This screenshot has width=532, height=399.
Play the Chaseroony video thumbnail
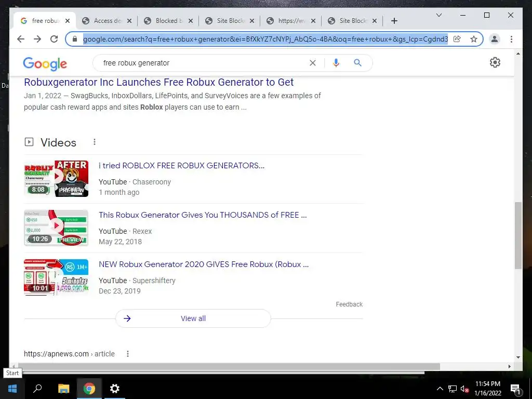(56, 179)
